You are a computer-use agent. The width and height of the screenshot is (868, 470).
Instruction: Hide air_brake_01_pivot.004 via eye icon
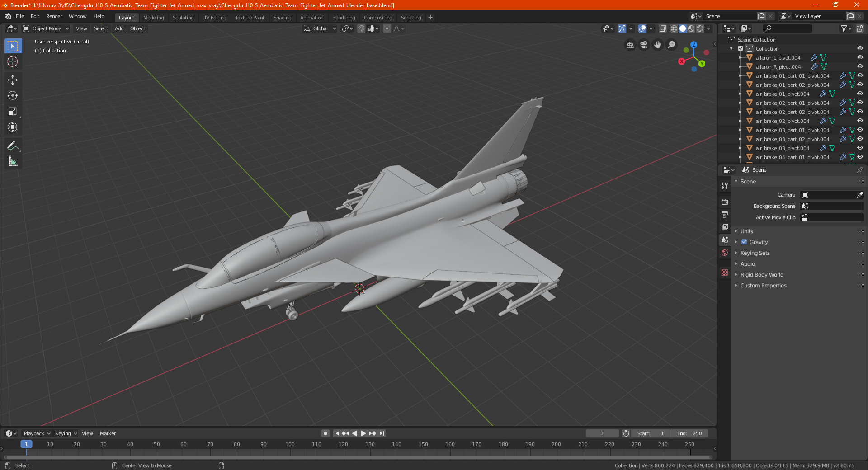click(x=860, y=94)
